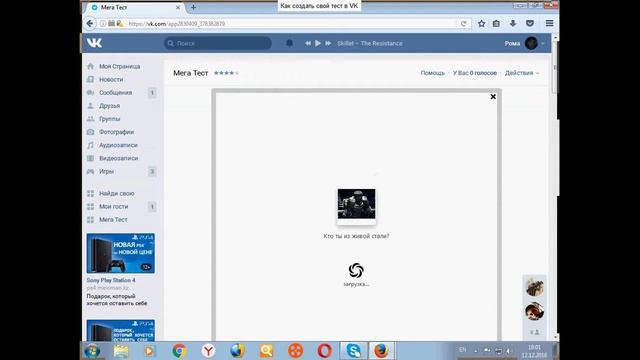The image size is (640, 360).
Task: Close the test popup with X
Action: 493,97
